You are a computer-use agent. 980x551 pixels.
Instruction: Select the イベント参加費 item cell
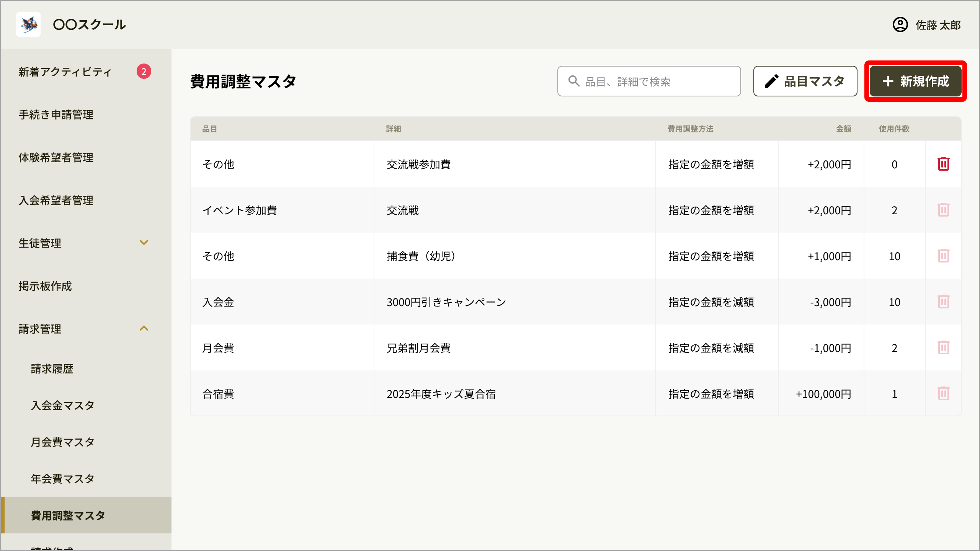pos(282,210)
